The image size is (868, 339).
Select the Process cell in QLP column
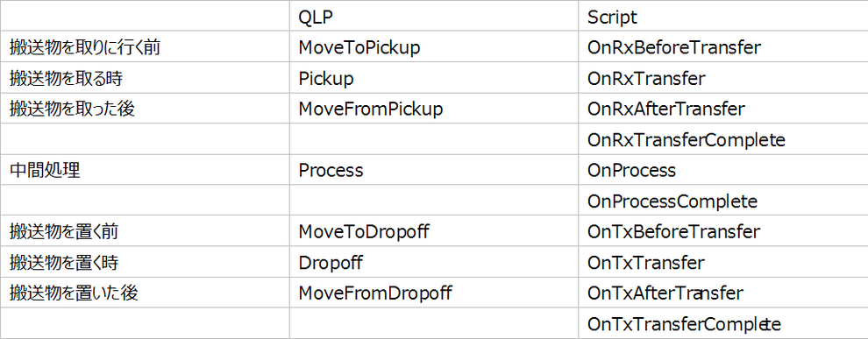(x=433, y=170)
